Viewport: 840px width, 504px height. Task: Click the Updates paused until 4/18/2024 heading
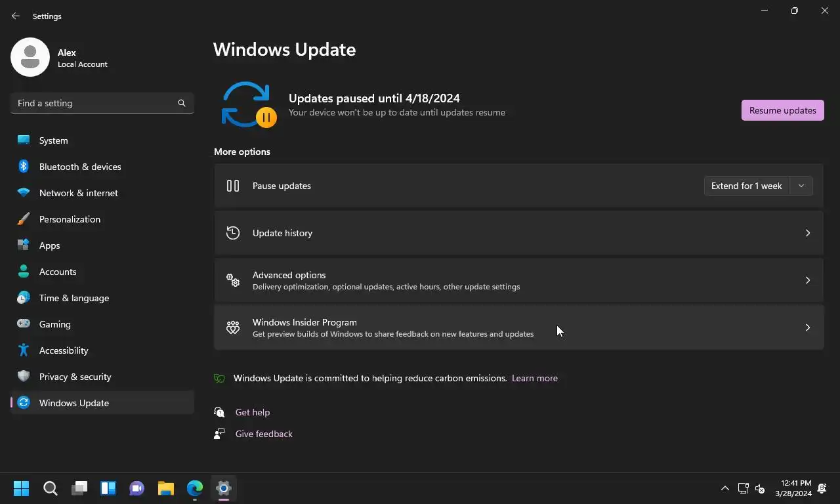point(374,98)
